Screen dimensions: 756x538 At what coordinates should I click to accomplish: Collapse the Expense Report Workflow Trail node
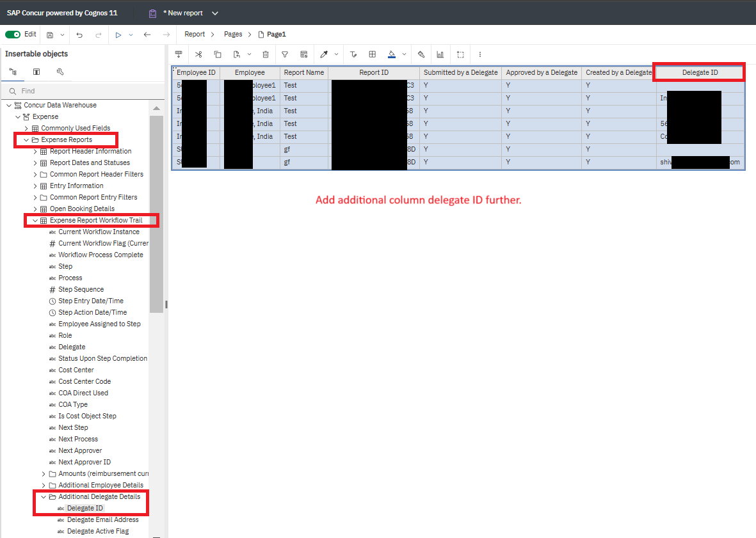point(35,221)
